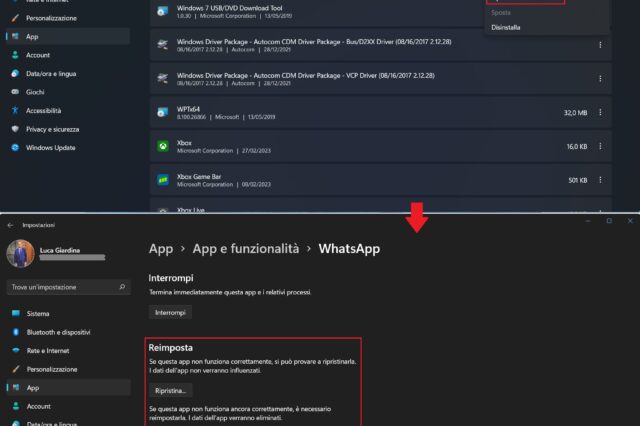
Task: Open more options for WPTx64
Action: 600,112
